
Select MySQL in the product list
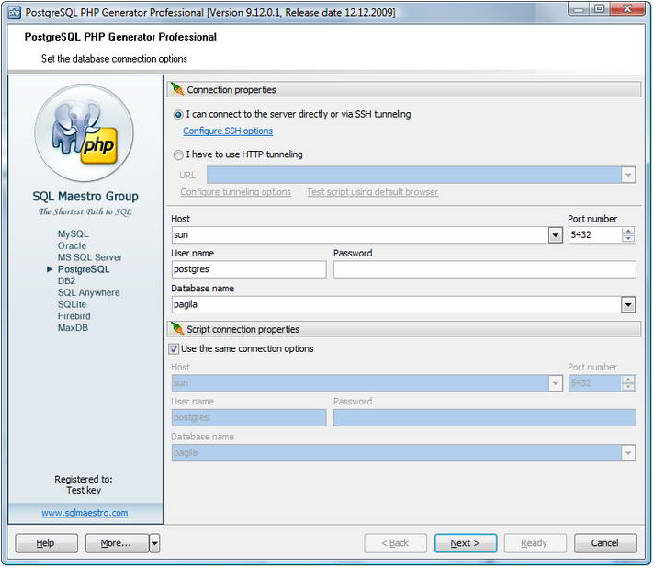tap(74, 234)
